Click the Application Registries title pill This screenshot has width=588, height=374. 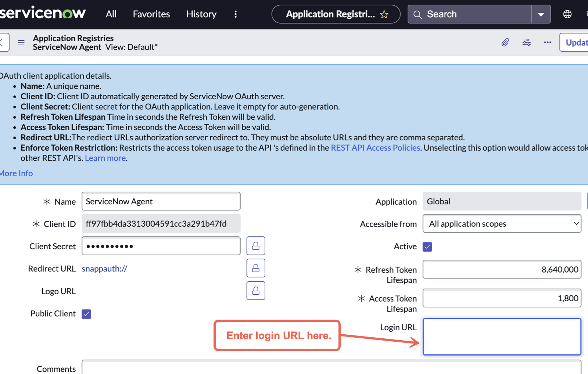point(336,14)
